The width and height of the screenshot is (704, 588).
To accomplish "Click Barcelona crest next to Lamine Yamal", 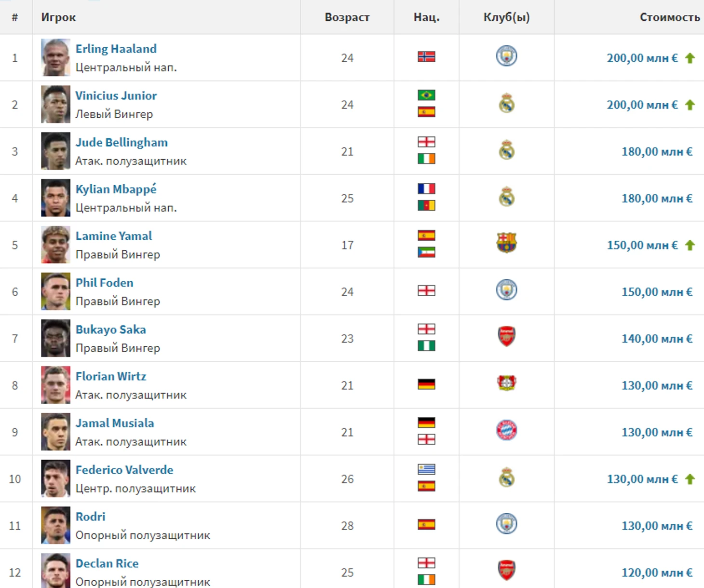I will click(x=506, y=243).
